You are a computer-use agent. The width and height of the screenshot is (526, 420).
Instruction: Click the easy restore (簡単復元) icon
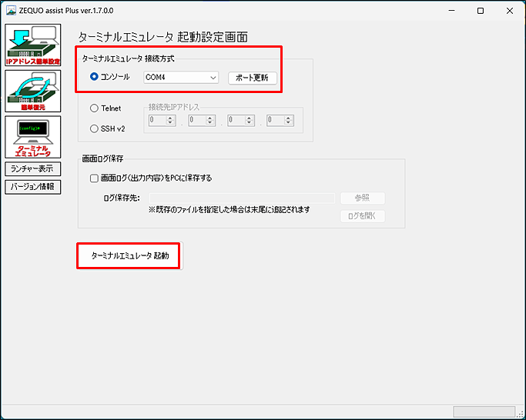click(x=33, y=91)
